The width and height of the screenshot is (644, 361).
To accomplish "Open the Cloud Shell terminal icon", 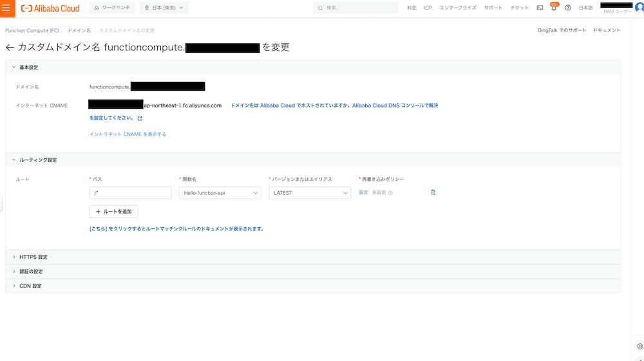I will pos(540,8).
